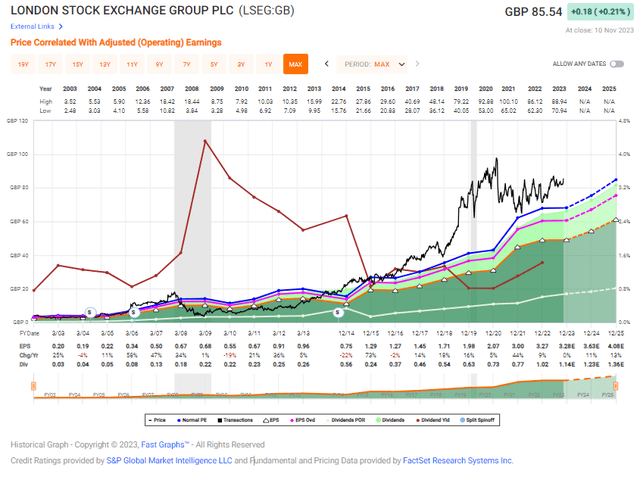Screen dimensions: 640x480
Task: Toggle Transactions in the legend
Action: [235, 420]
